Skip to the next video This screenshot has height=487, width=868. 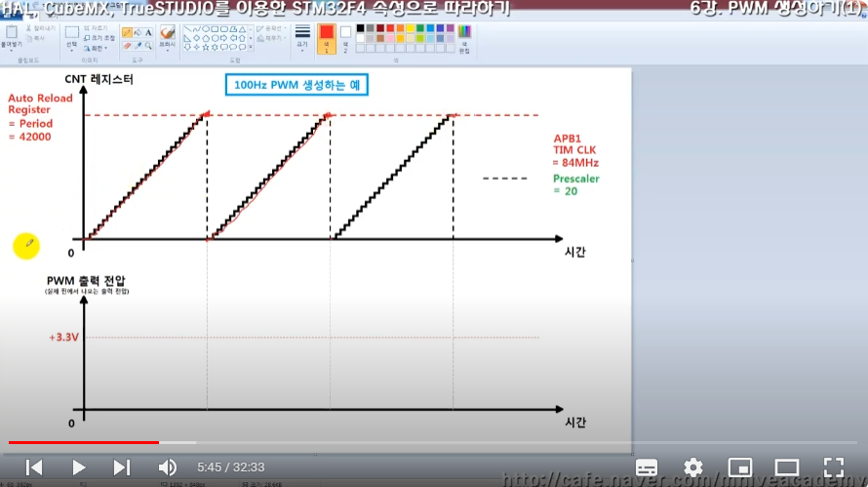(122, 467)
